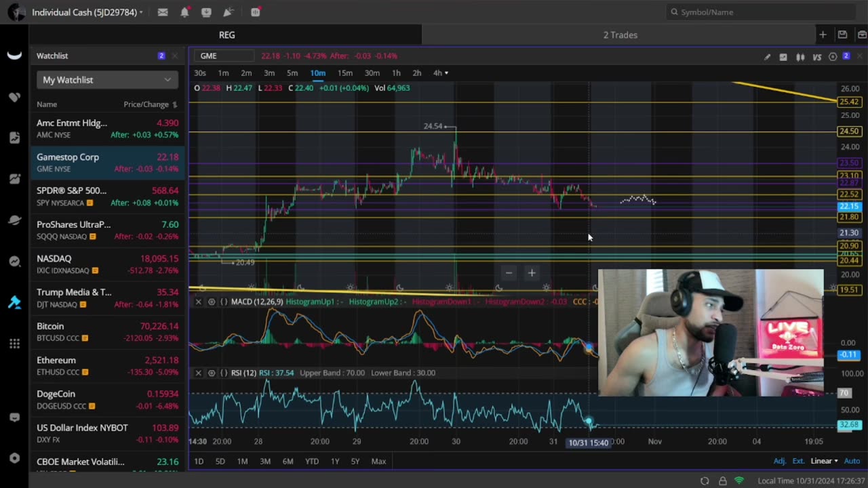868x488 pixels.
Task: Open the sidebar icon above the planet icon
Action: point(14,179)
